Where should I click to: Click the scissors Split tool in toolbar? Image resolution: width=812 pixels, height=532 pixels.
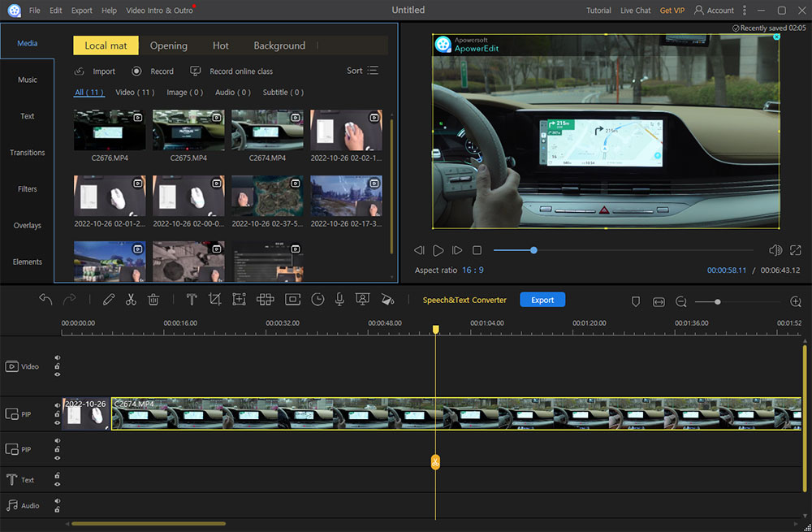click(131, 300)
